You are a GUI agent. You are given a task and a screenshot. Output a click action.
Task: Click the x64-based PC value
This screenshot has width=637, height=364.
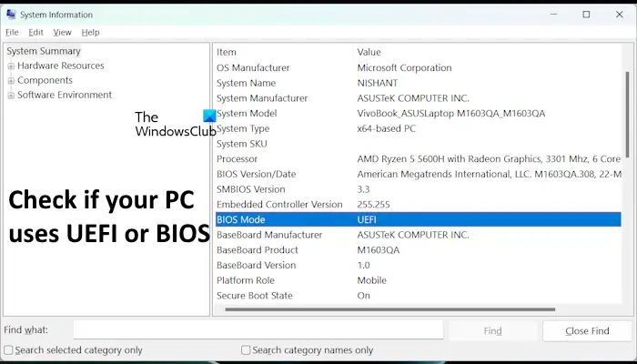[x=387, y=129]
